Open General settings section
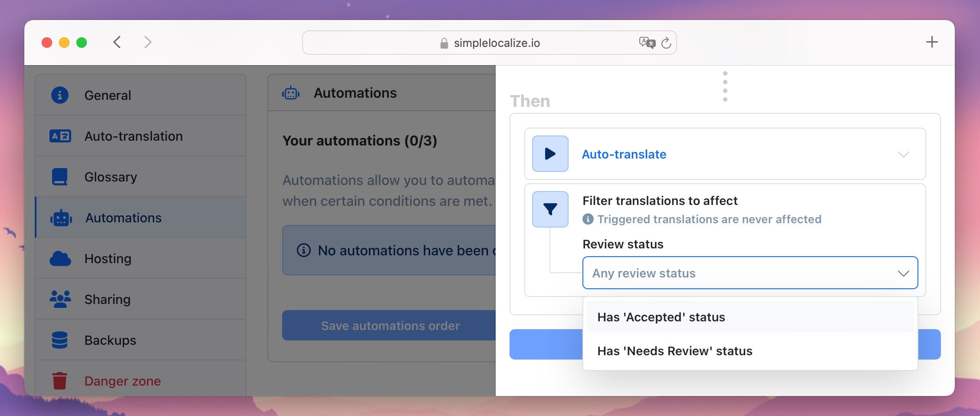Screen dimensions: 980x416 [x=141, y=95]
